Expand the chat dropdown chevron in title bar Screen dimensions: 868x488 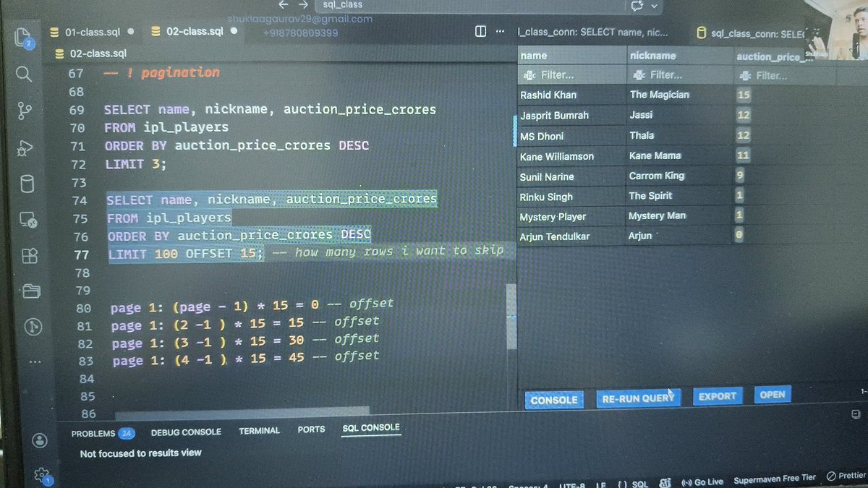[655, 6]
